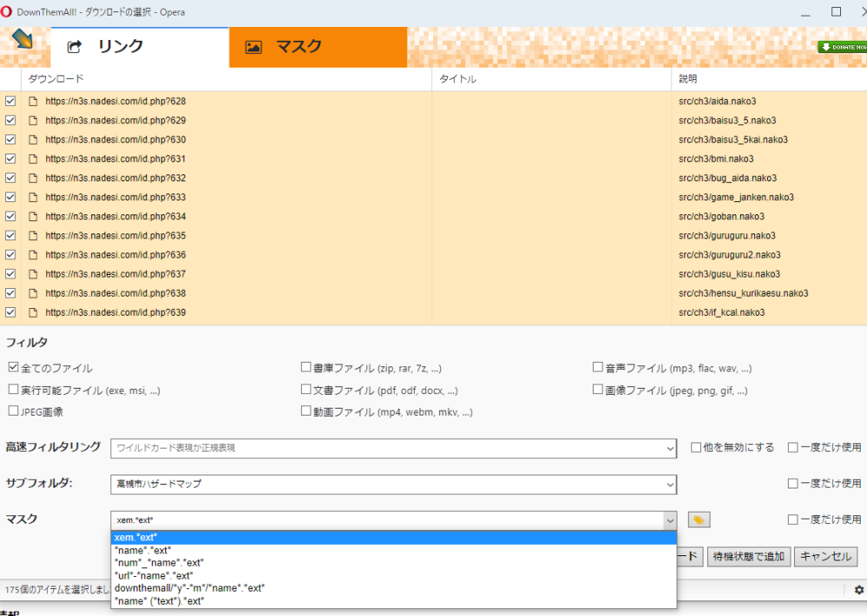Switch to the マスク tab
The height and width of the screenshot is (616, 867).
[318, 48]
